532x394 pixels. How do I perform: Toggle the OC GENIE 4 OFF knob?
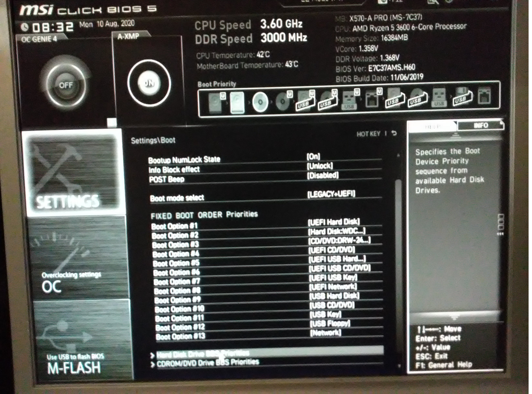click(x=66, y=85)
